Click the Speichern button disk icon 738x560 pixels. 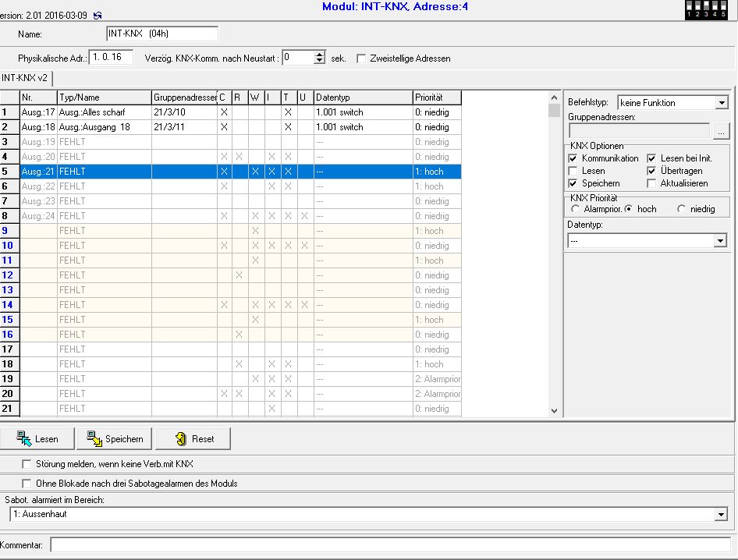(x=94, y=439)
